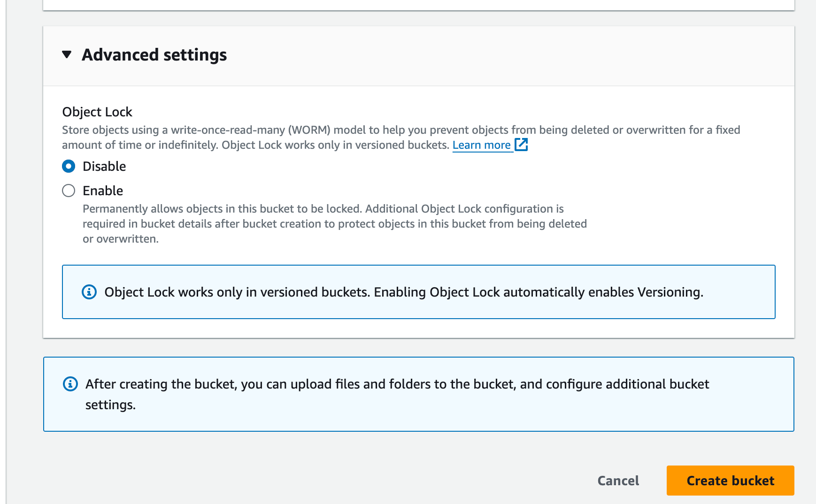
Task: Collapse the Advanced settings triangle
Action: [x=67, y=55]
